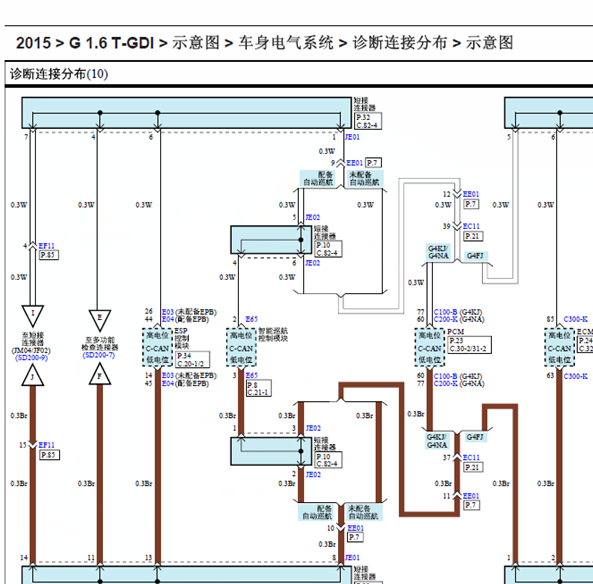Click the P.7 reference box beside pin 9
Viewport: 593px width, 584px height.
[373, 163]
